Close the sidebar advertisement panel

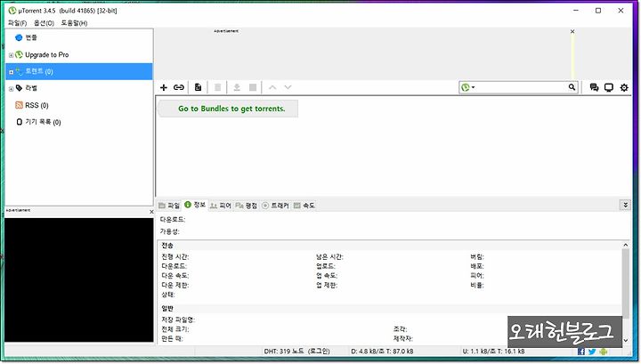[x=151, y=212]
